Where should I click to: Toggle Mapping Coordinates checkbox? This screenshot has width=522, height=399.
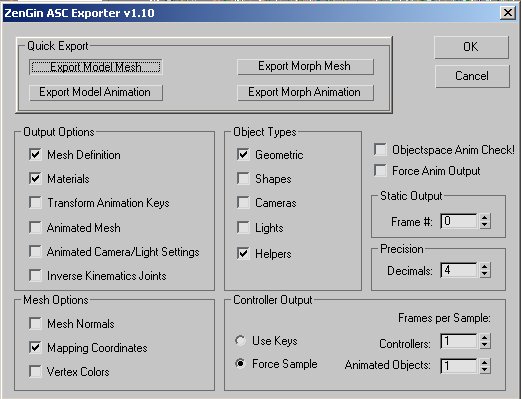click(x=35, y=348)
